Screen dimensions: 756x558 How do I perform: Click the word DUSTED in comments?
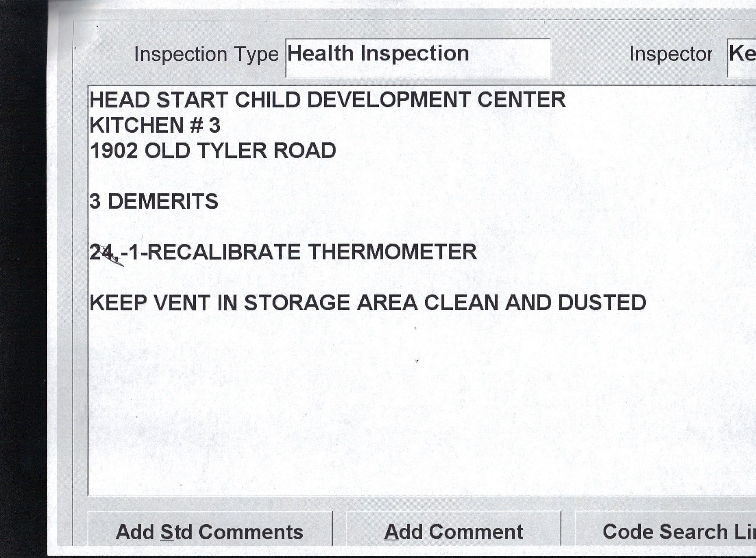coord(602,303)
